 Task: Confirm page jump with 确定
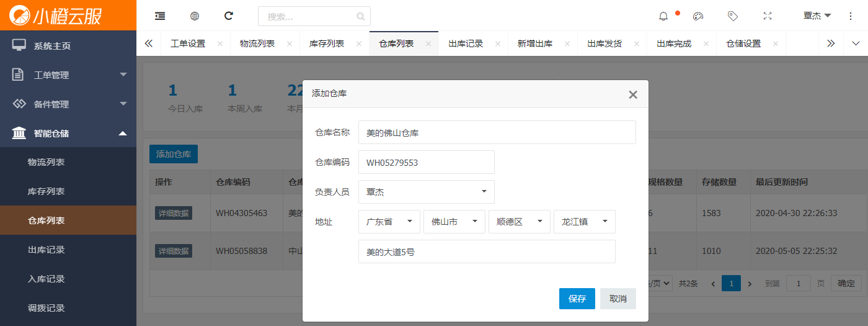tap(846, 283)
